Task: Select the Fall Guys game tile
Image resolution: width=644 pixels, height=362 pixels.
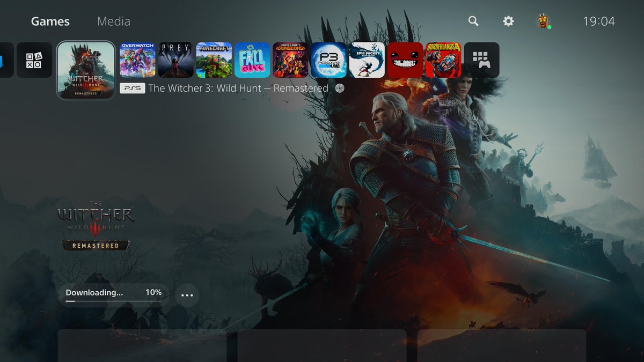Action: (252, 60)
